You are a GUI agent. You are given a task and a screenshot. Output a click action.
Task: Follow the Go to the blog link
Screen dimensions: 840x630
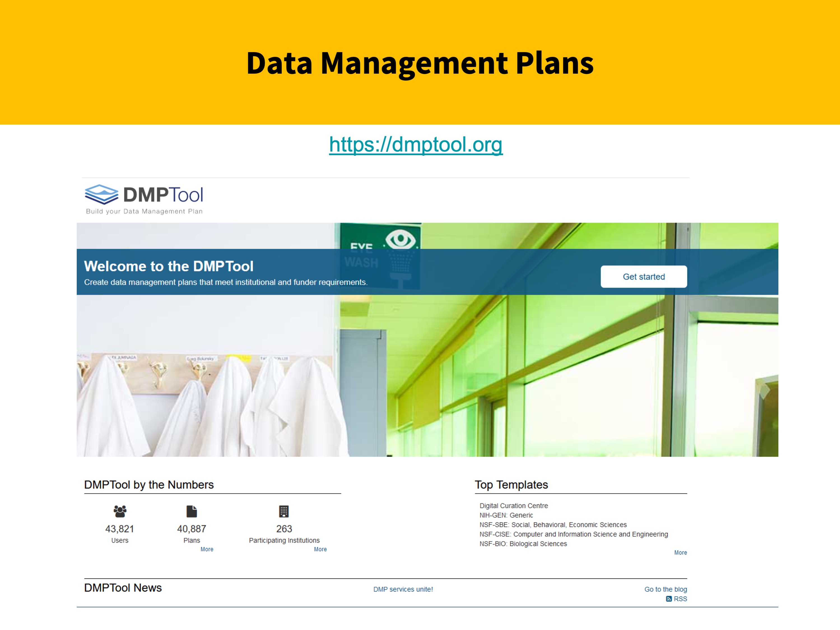[x=665, y=589]
